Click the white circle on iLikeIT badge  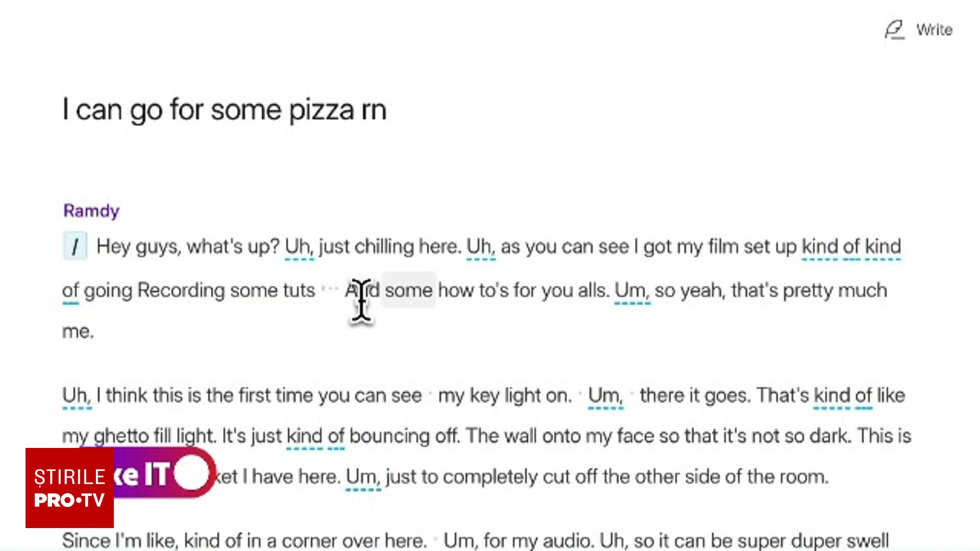(191, 473)
